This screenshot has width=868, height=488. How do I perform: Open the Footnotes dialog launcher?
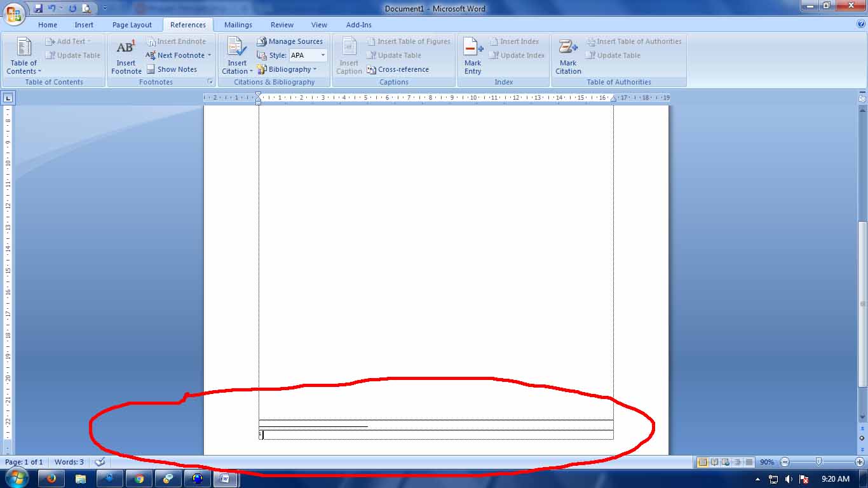tap(210, 82)
